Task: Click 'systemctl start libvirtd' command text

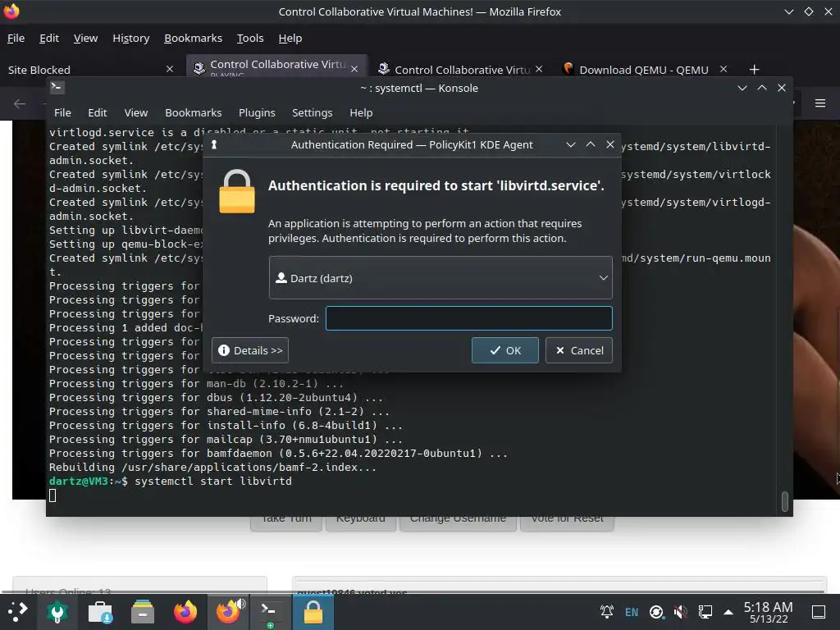Action: click(x=213, y=481)
